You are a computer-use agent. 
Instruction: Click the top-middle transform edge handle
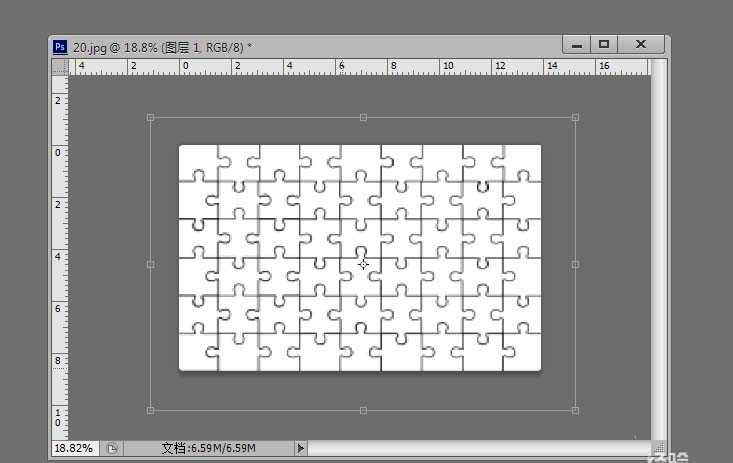coord(363,118)
